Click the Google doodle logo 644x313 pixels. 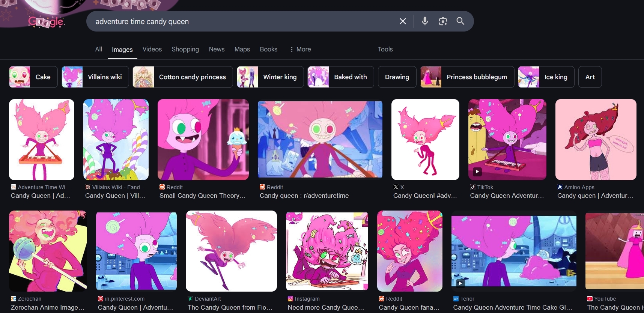tap(47, 22)
